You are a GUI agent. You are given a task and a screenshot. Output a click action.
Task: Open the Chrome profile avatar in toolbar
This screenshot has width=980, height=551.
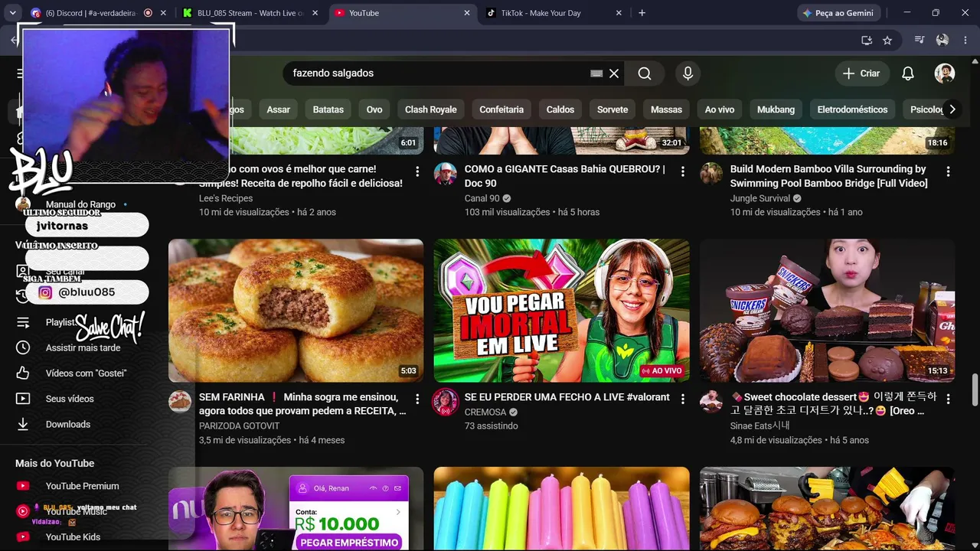tap(942, 41)
